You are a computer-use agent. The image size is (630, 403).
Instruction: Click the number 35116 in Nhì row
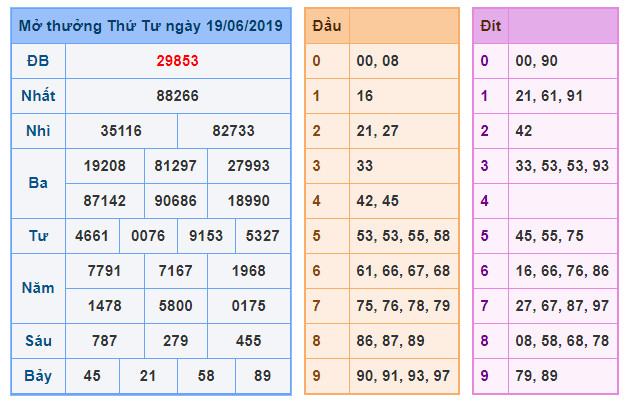(121, 130)
